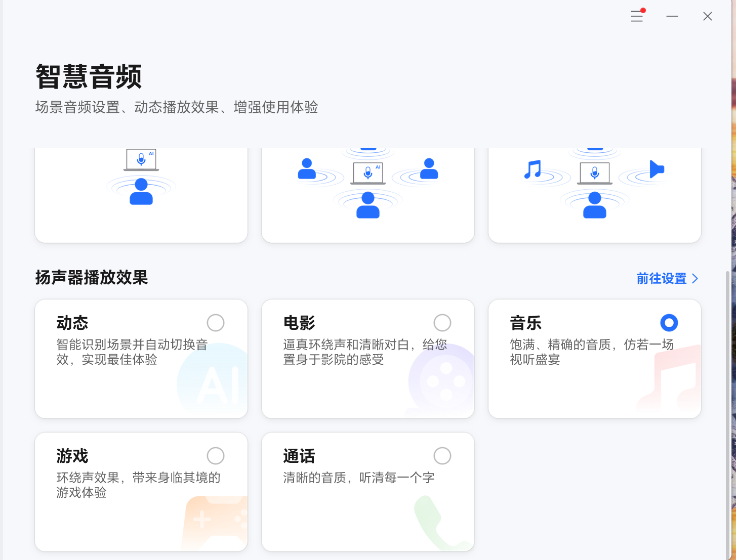This screenshot has height=560, width=736.
Task: Click the right person icon in meeting card
Action: [x=429, y=169]
